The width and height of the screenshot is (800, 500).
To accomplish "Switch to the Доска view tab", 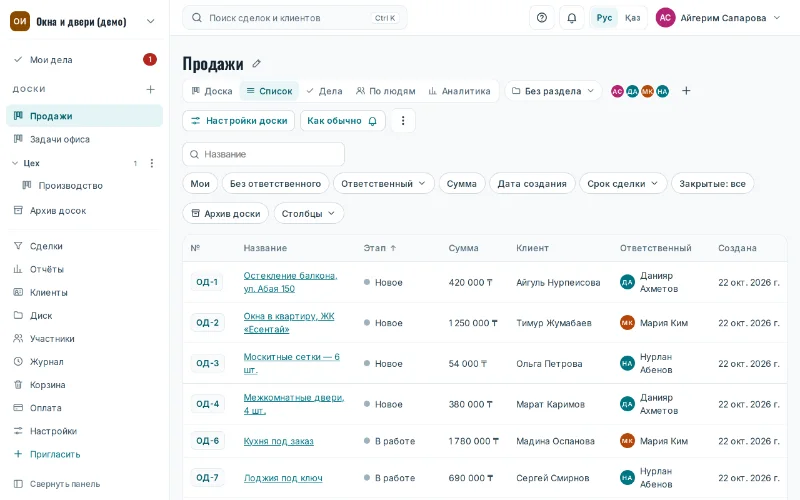I will (212, 91).
